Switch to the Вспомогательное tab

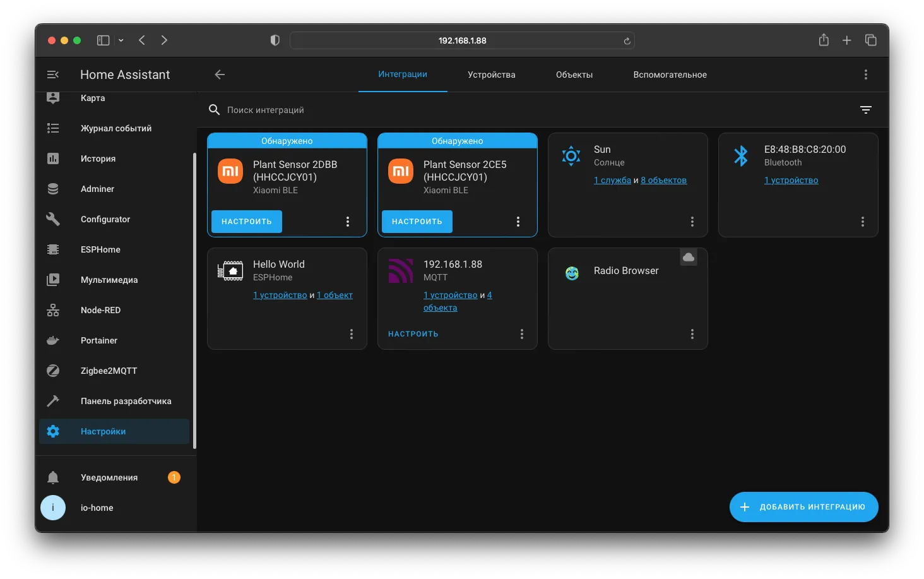coord(670,75)
